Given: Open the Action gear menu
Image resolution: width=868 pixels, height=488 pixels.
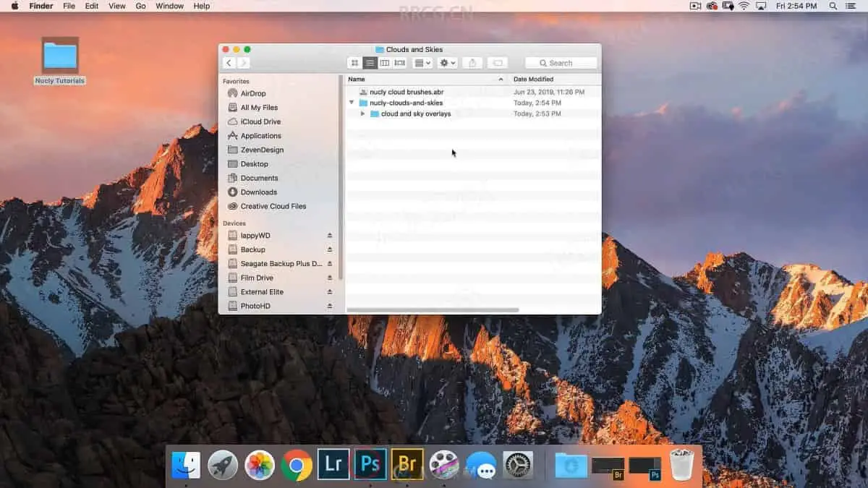Looking at the screenshot, I should point(448,63).
